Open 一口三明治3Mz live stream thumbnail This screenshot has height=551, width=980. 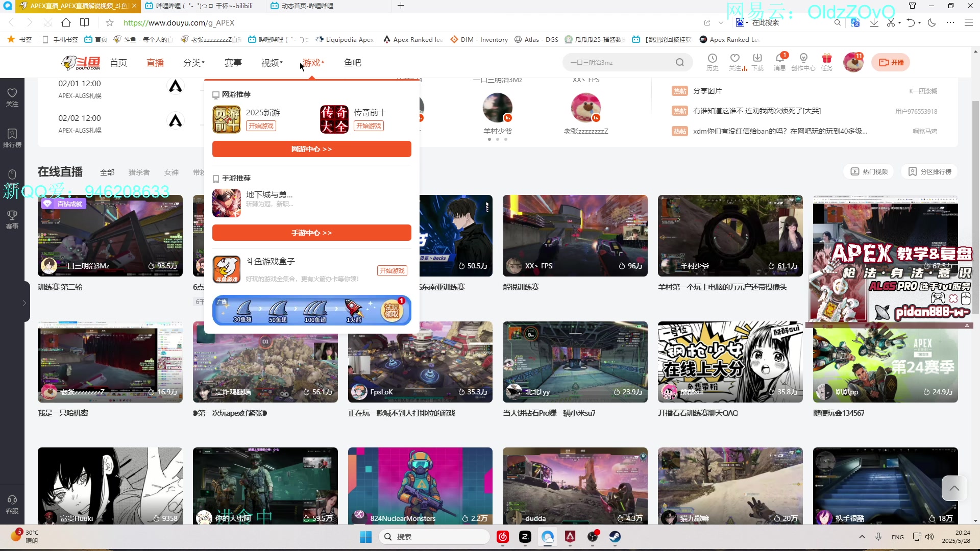pyautogui.click(x=110, y=236)
